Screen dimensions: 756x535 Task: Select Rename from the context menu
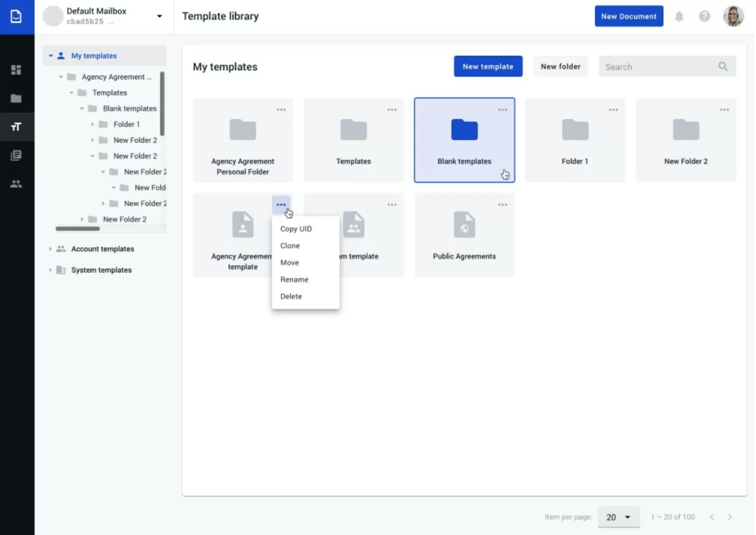pyautogui.click(x=294, y=279)
